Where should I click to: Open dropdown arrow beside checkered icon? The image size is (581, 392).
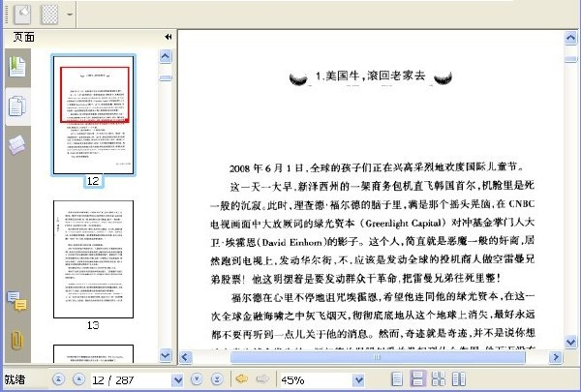click(x=70, y=15)
